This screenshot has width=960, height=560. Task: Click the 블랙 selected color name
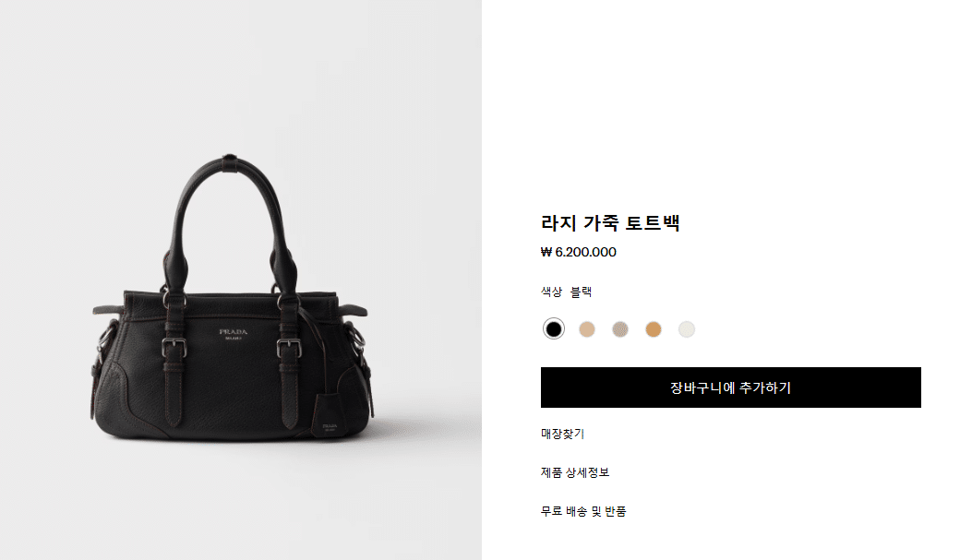[581, 292]
